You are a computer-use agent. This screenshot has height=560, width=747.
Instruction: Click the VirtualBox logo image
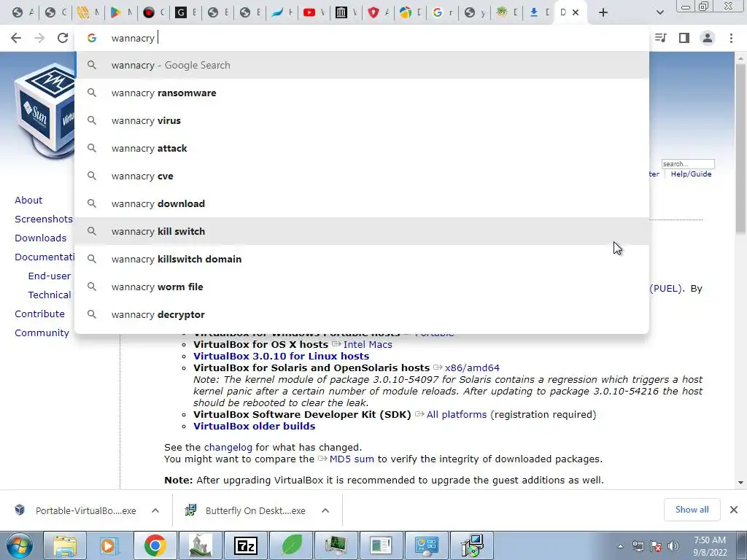tap(45, 111)
